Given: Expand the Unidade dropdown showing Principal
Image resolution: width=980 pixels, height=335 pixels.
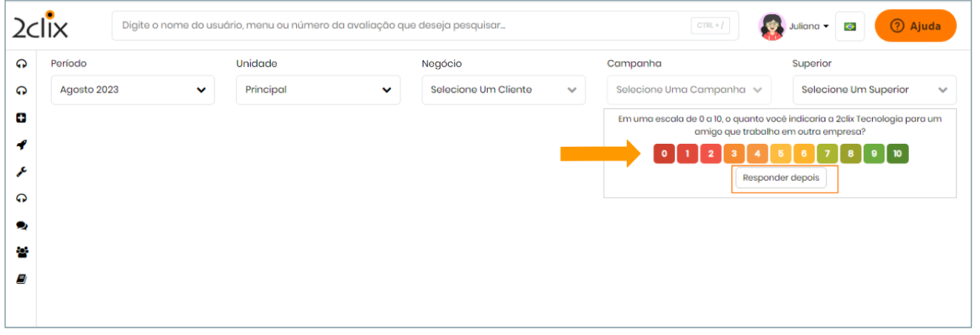Looking at the screenshot, I should 318,90.
